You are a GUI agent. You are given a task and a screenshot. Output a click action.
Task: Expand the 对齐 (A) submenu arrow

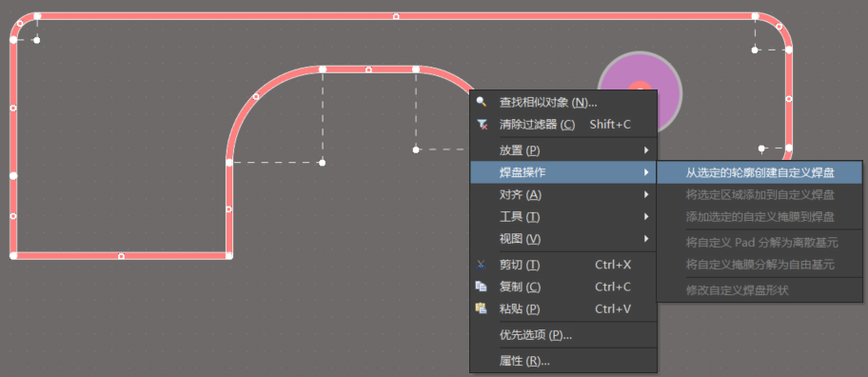tap(646, 195)
